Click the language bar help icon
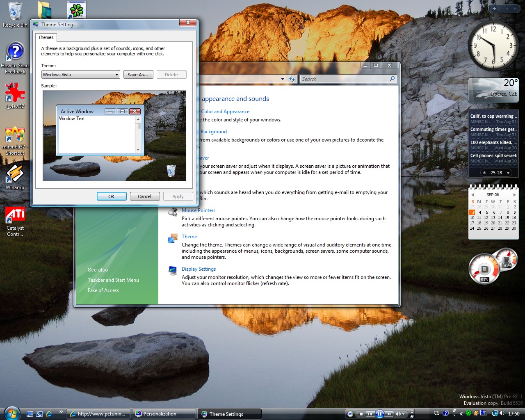525x420 pixels. (445, 413)
